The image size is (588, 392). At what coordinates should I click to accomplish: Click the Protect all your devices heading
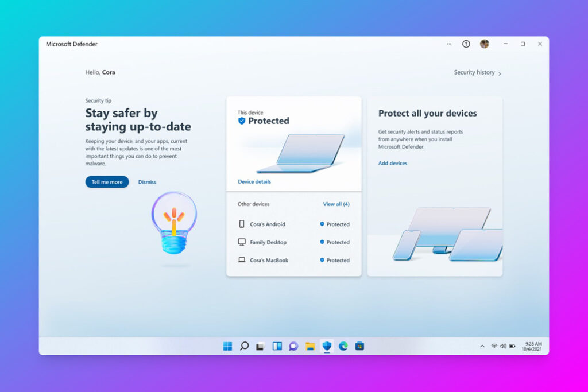[427, 113]
